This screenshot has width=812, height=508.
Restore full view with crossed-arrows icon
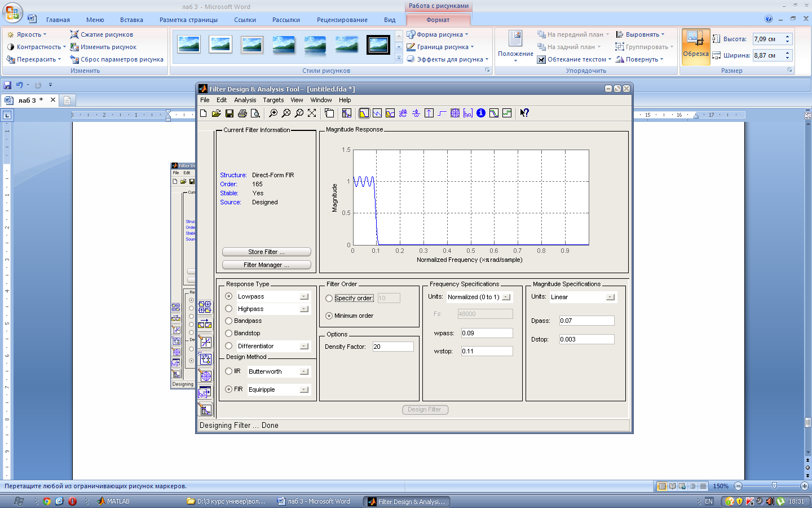coord(312,113)
